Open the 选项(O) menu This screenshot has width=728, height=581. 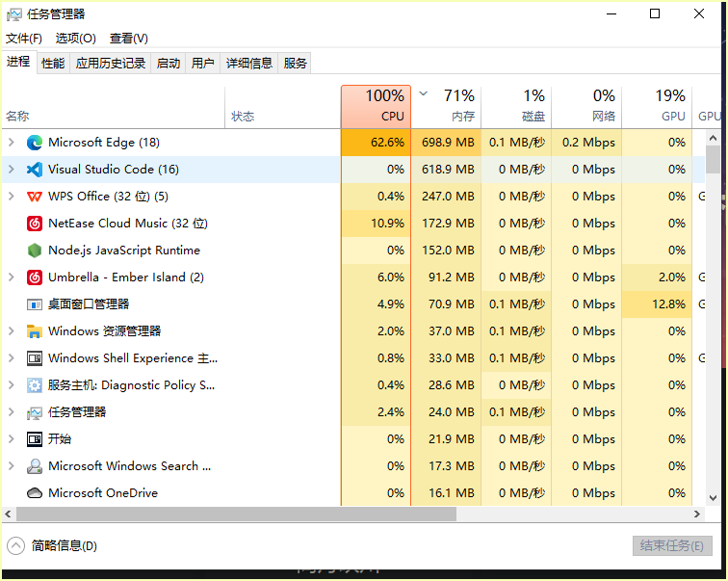[76, 39]
